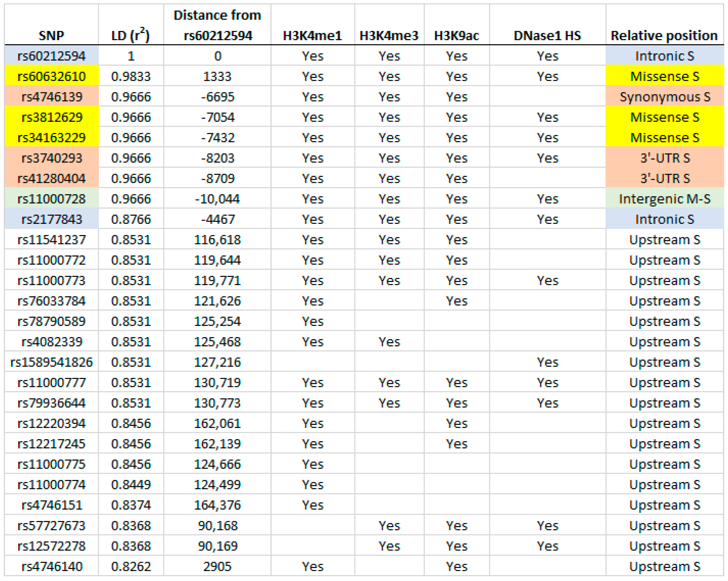The height and width of the screenshot is (581, 728).
Task: Click the rs2177843 blue SNP cell
Action: [51, 219]
